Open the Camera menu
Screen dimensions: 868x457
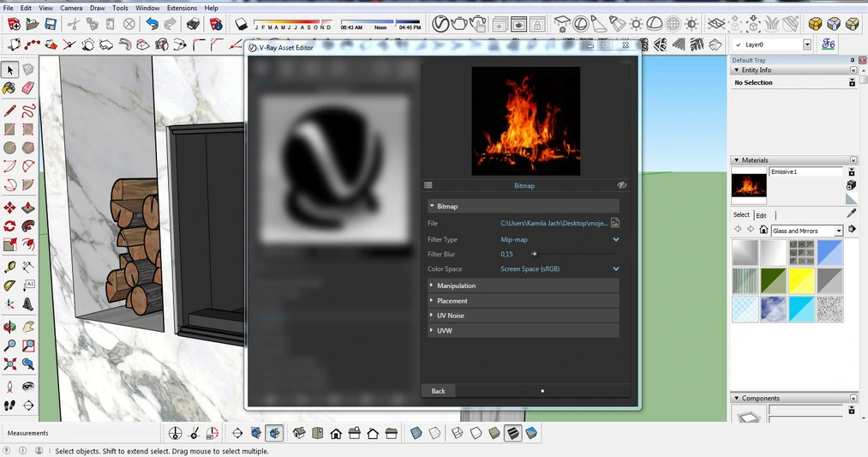[x=71, y=8]
